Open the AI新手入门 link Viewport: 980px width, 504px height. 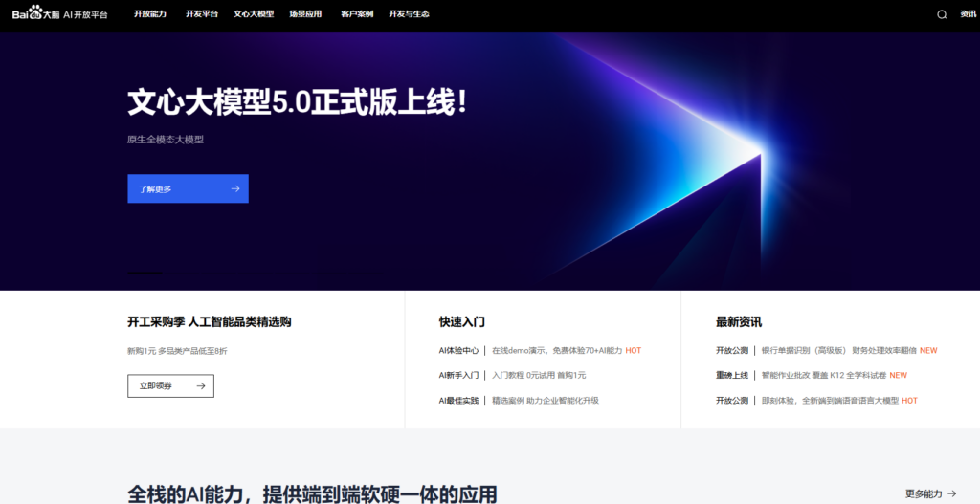pos(458,375)
